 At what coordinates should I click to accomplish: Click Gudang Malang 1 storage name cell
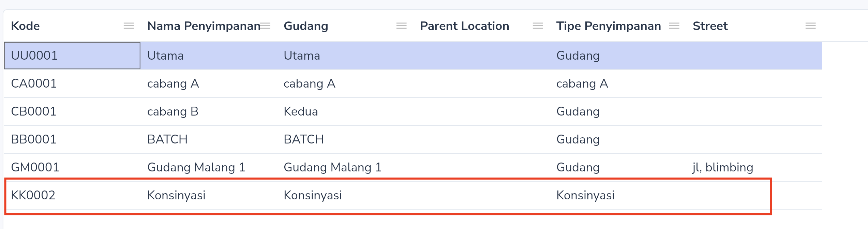pyautogui.click(x=196, y=167)
